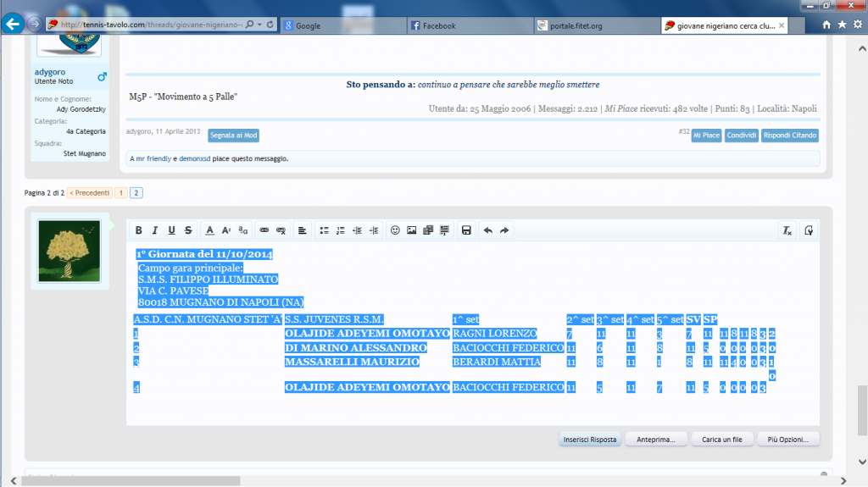The height and width of the screenshot is (487, 868).
Task: Click the Inserisci Risposta button
Action: [590, 440]
